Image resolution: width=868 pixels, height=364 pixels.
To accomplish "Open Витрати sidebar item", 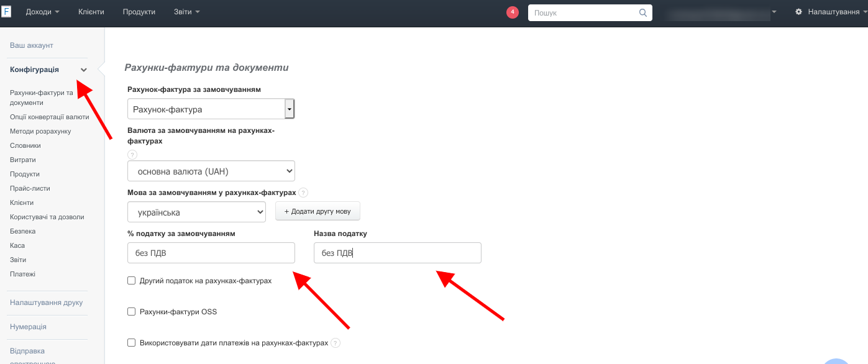I will (23, 160).
